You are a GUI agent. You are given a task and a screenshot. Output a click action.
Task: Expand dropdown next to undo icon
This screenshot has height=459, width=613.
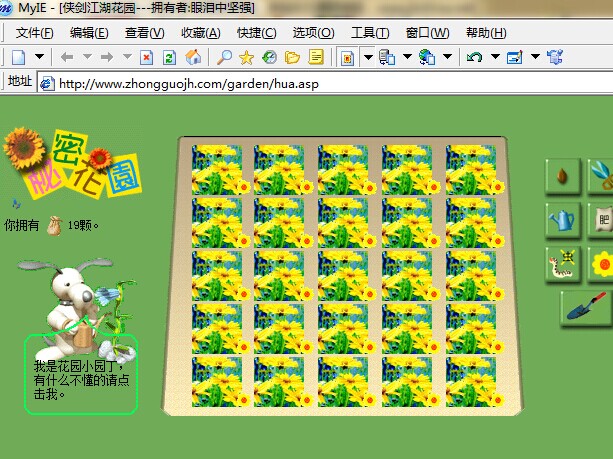coord(495,57)
